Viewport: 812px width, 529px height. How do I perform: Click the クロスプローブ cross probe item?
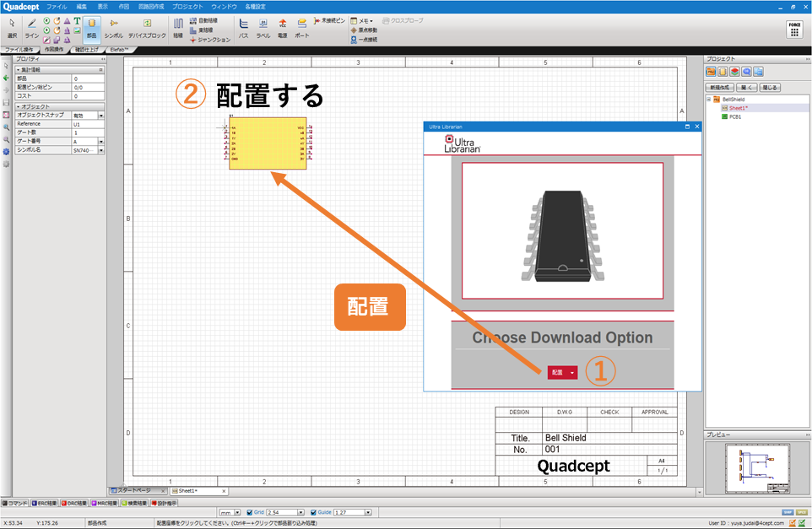(403, 21)
